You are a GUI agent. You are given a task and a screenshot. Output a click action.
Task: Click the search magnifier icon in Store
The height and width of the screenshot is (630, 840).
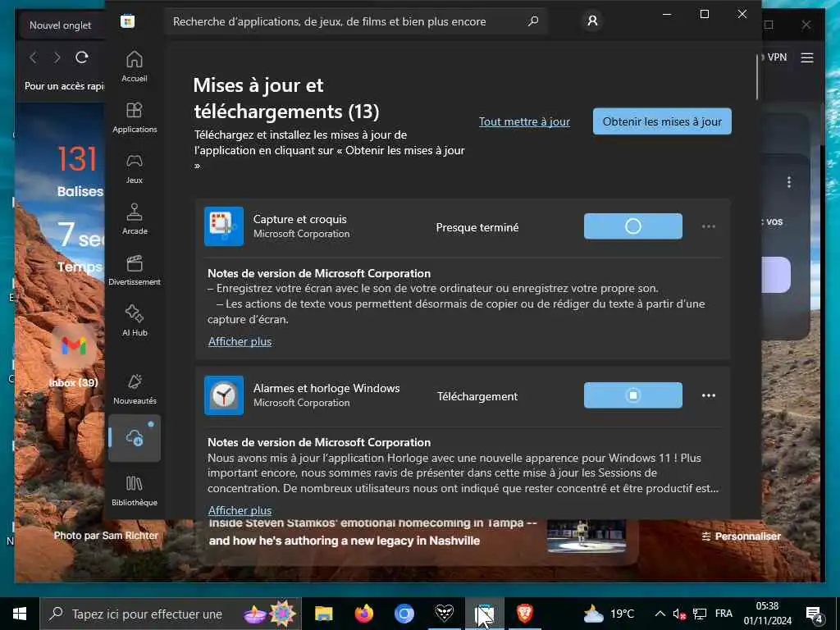point(533,21)
